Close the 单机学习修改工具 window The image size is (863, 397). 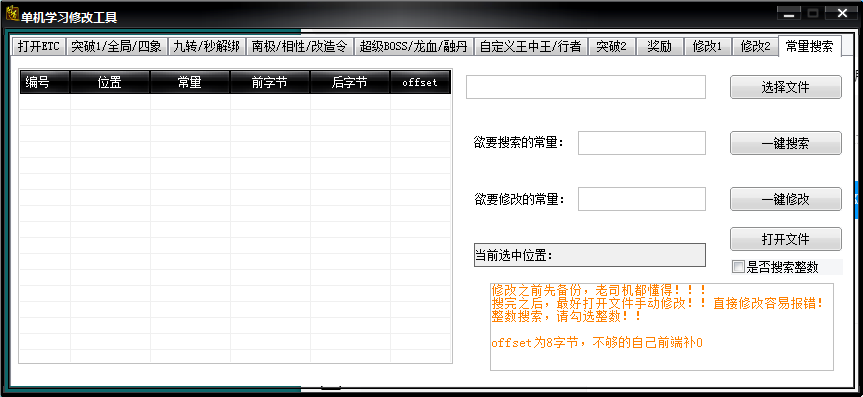(x=843, y=14)
